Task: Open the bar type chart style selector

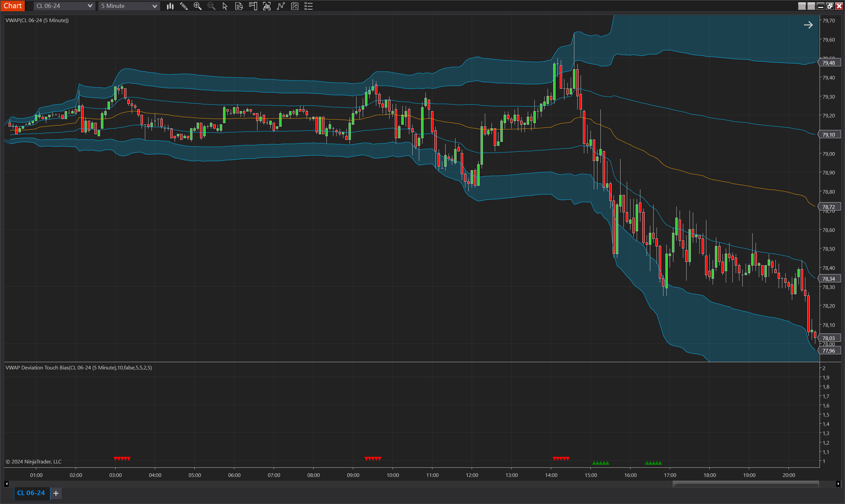Action: coord(170,6)
